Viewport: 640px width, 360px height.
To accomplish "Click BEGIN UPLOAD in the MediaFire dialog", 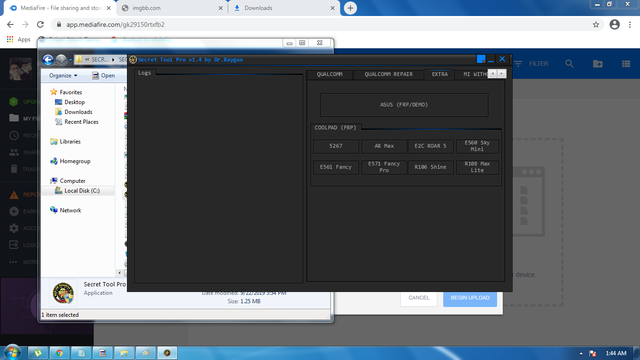I will tap(470, 298).
